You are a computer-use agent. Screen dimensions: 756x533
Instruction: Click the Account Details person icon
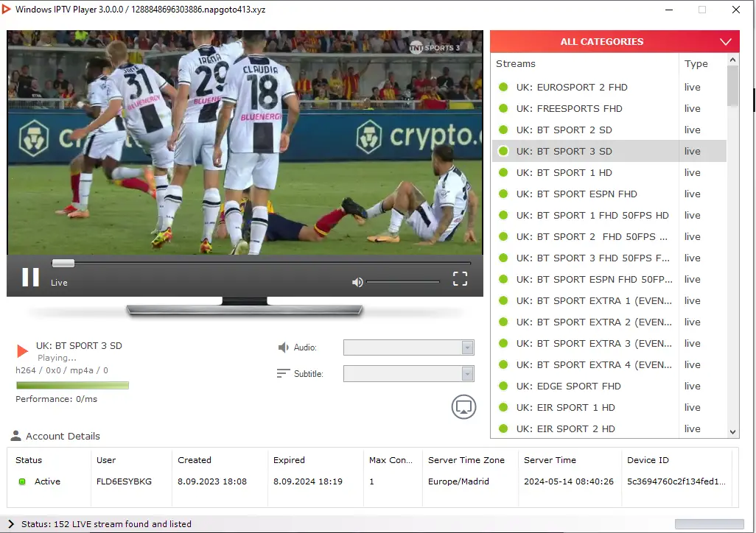(16, 436)
